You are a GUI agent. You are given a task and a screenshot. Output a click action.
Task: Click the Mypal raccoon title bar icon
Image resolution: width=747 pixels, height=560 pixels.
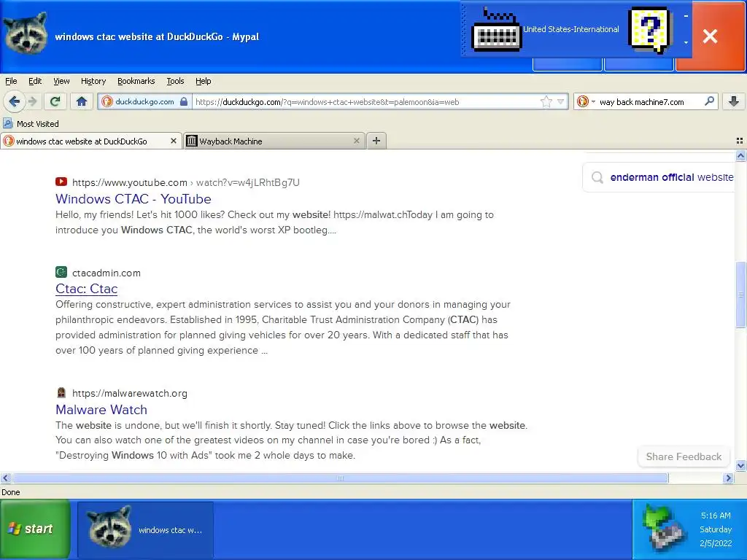coord(26,34)
